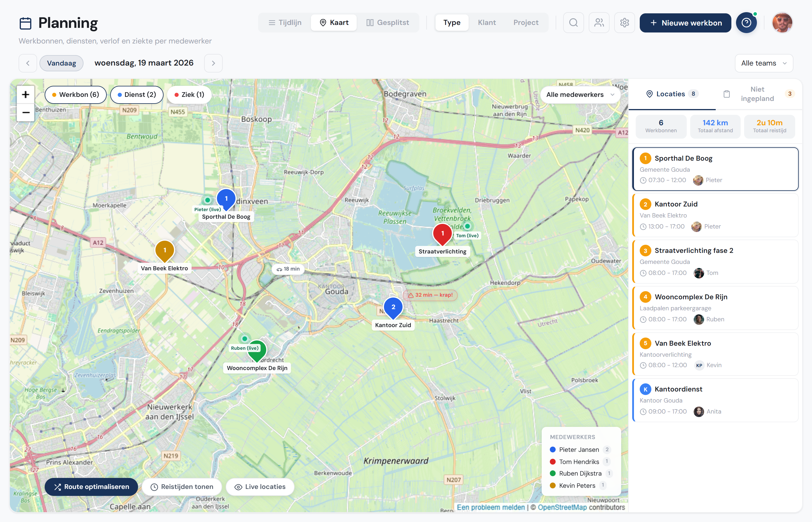Open settings via the gear icon
This screenshot has width=812, height=522.
625,22
